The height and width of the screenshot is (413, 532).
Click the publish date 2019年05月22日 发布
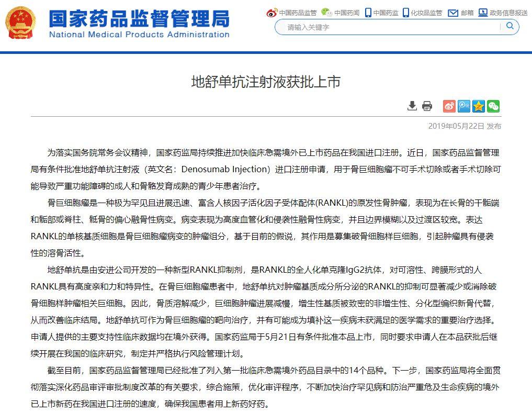pos(465,126)
